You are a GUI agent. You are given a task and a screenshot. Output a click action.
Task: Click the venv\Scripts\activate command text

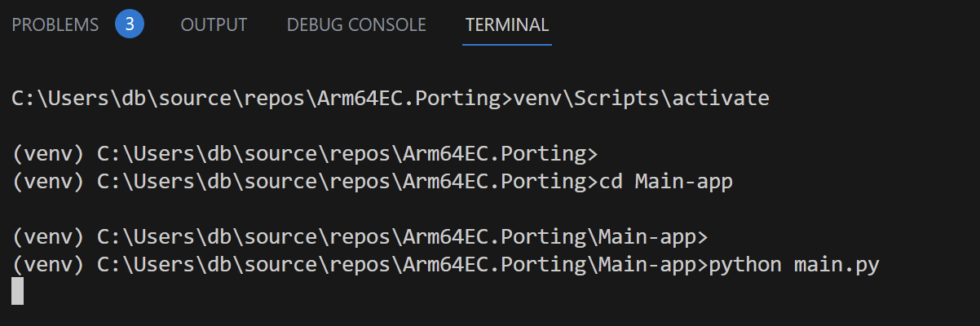640,99
